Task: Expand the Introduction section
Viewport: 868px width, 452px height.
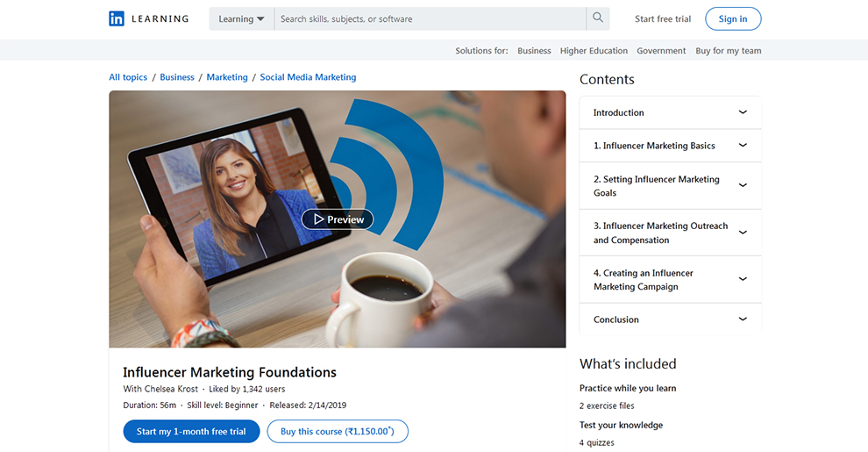Action: (x=671, y=112)
